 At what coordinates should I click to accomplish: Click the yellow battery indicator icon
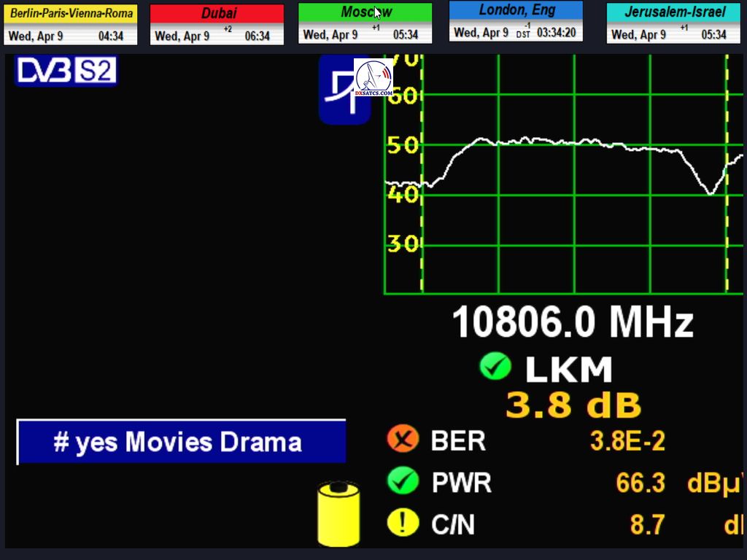[338, 513]
